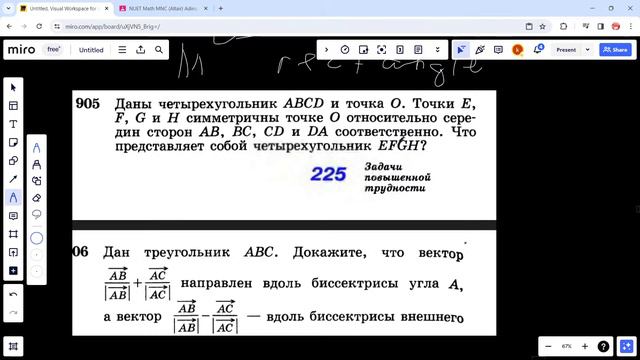Bookmark this page with star icon
640x360 pixels.
tap(542, 27)
